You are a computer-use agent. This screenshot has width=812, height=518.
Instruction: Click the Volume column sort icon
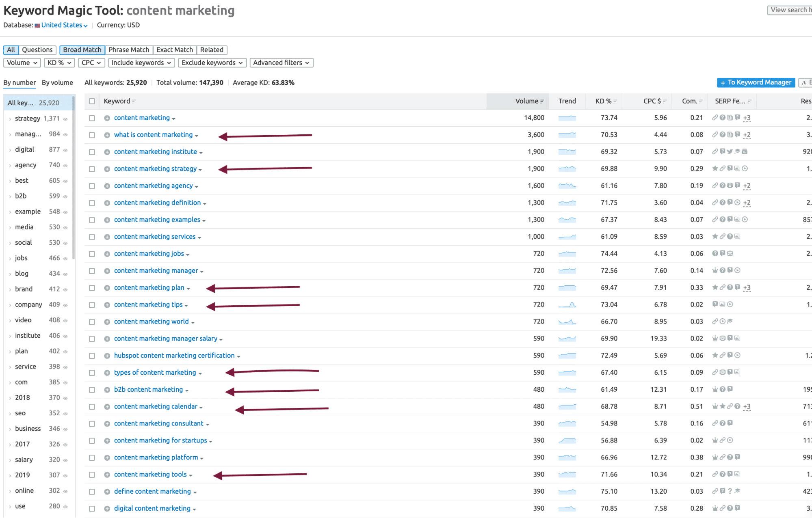(x=542, y=101)
